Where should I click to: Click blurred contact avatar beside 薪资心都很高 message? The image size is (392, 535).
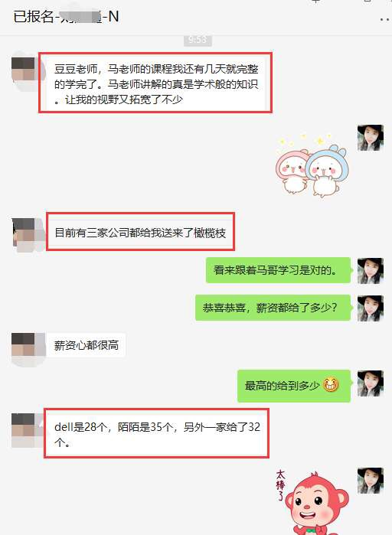24,346
